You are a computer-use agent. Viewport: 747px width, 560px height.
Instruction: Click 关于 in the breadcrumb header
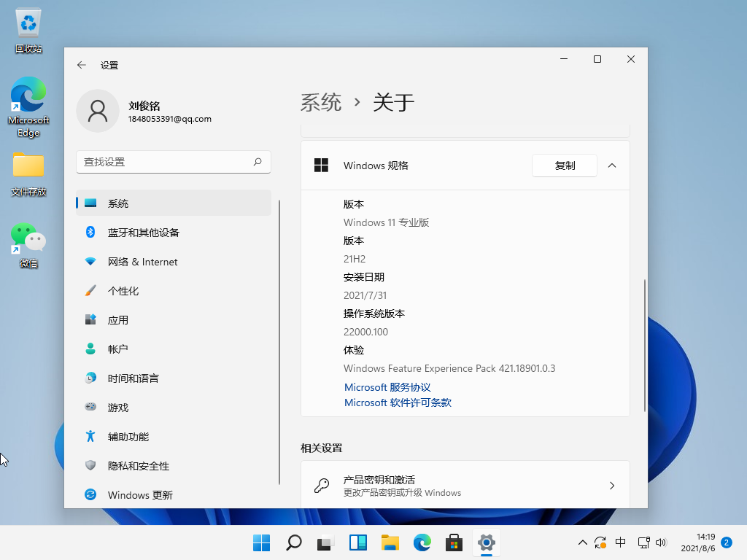pyautogui.click(x=393, y=102)
